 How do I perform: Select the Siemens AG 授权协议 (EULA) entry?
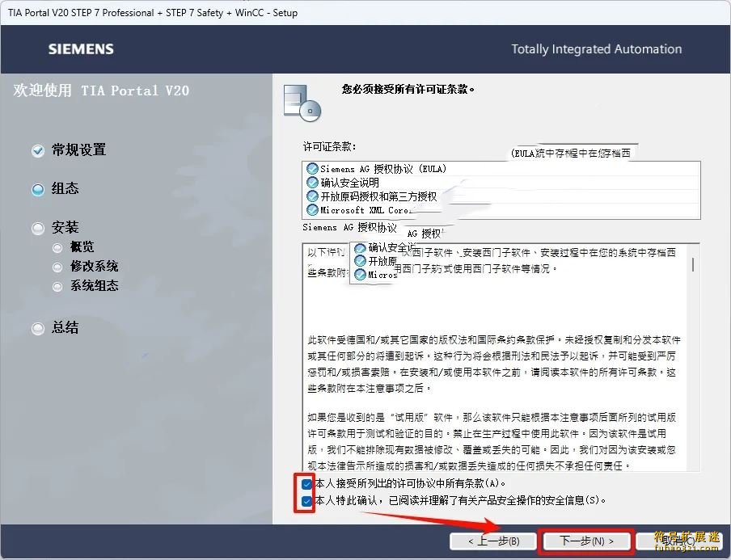coord(501,169)
